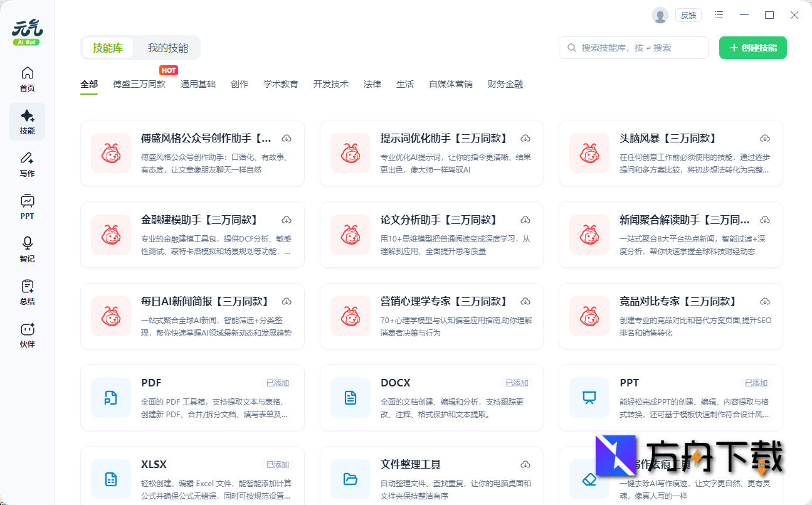
Task: Open the 学术教育 category
Action: point(281,83)
